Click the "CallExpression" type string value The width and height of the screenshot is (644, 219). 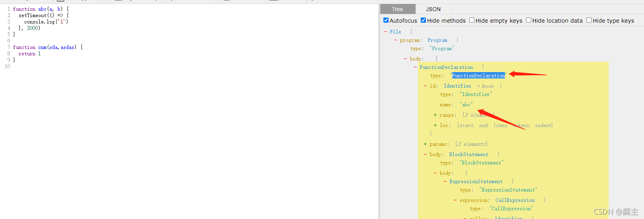click(x=511, y=209)
